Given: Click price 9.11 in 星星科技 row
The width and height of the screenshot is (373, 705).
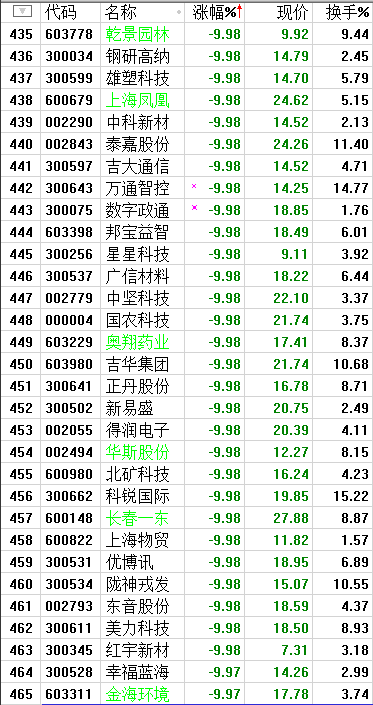Looking at the screenshot, I should (x=295, y=254).
